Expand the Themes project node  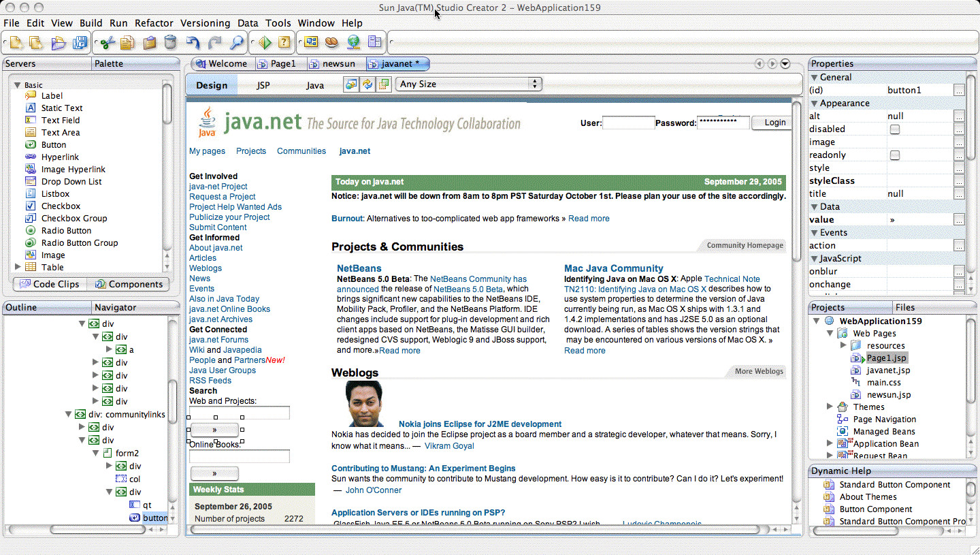[830, 407]
